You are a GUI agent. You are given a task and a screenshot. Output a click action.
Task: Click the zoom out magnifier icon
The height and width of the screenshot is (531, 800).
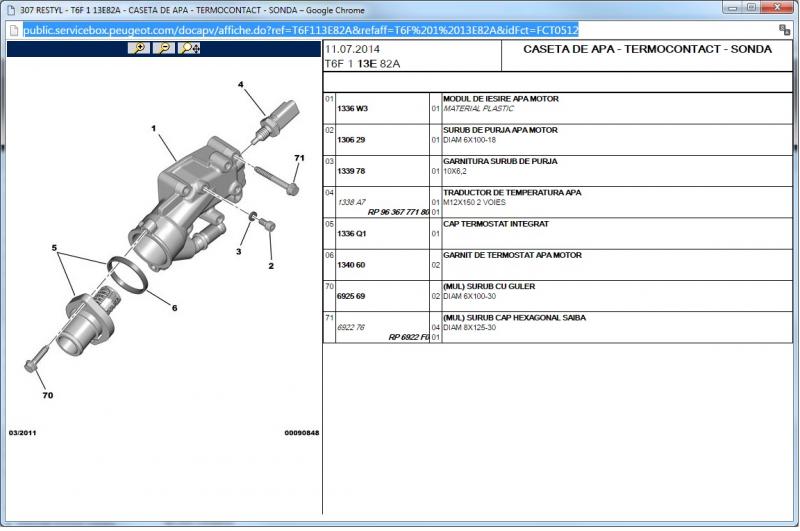(x=164, y=48)
